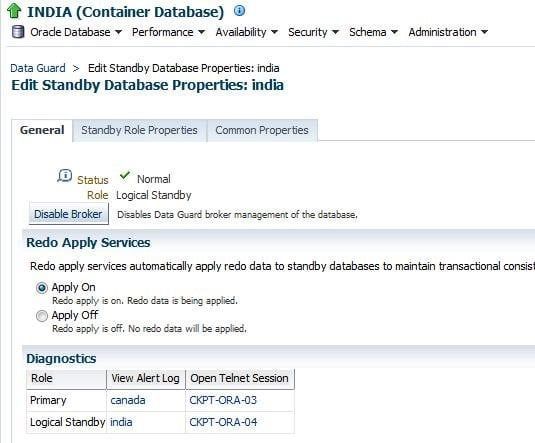View alert log for canada
The height and width of the screenshot is (443, 535).
pyautogui.click(x=128, y=400)
